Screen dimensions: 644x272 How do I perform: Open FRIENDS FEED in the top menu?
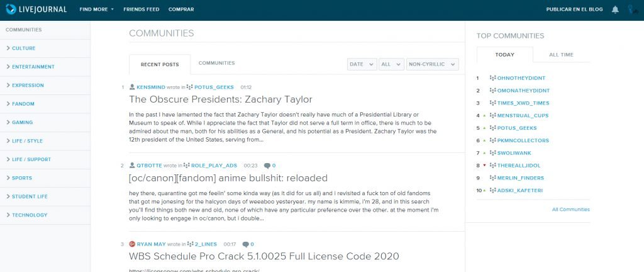coord(142,9)
